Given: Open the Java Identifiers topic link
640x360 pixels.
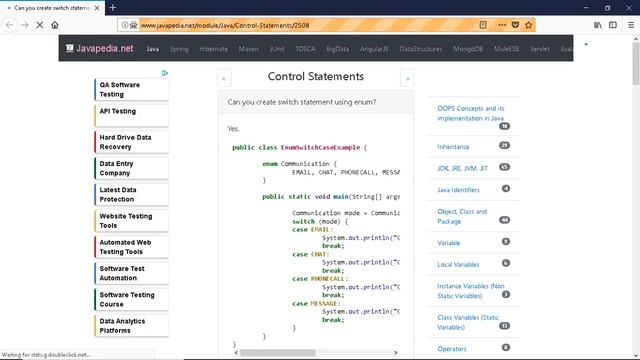Looking at the screenshot, I should pyautogui.click(x=458, y=190).
